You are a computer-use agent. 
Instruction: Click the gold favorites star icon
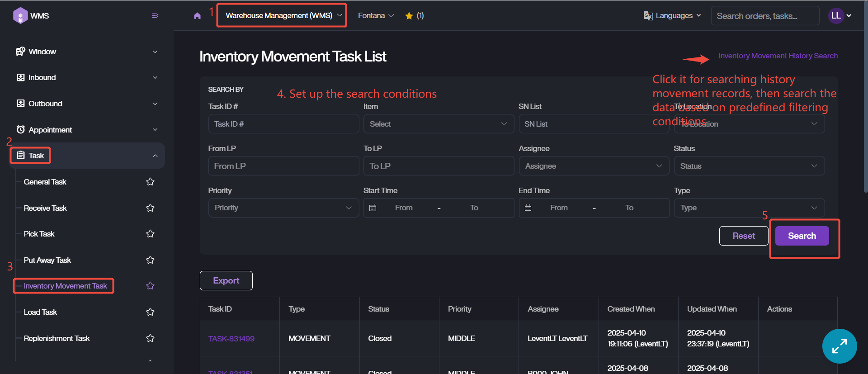(x=409, y=16)
